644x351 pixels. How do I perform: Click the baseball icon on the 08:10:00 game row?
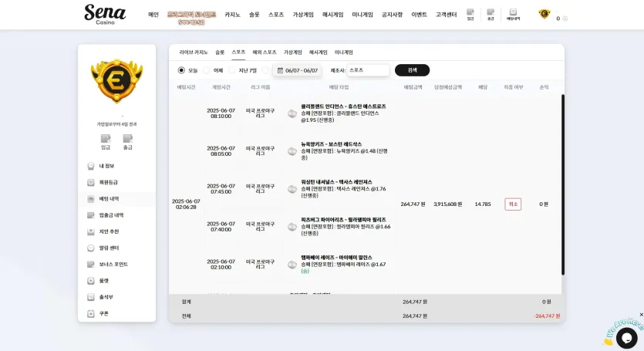(x=292, y=114)
